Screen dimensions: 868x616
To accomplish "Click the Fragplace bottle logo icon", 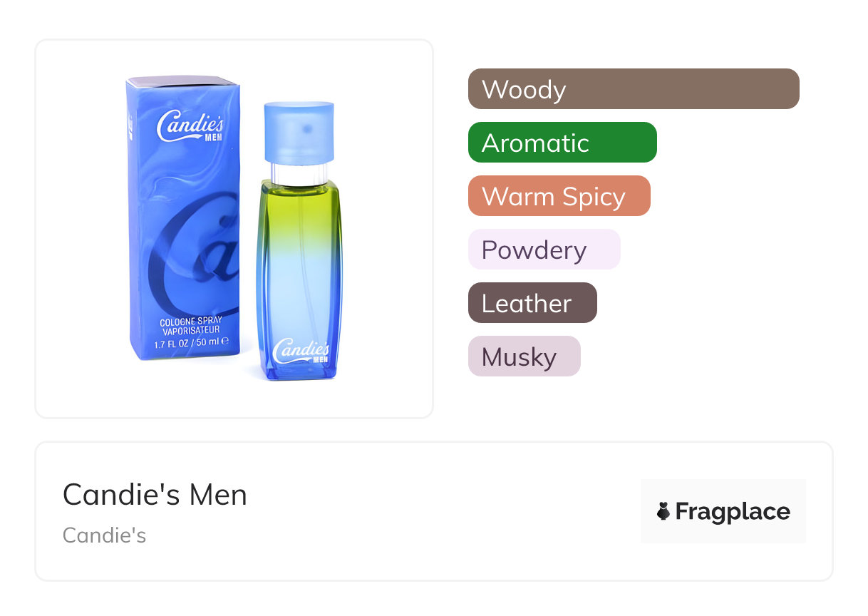I will click(x=663, y=511).
